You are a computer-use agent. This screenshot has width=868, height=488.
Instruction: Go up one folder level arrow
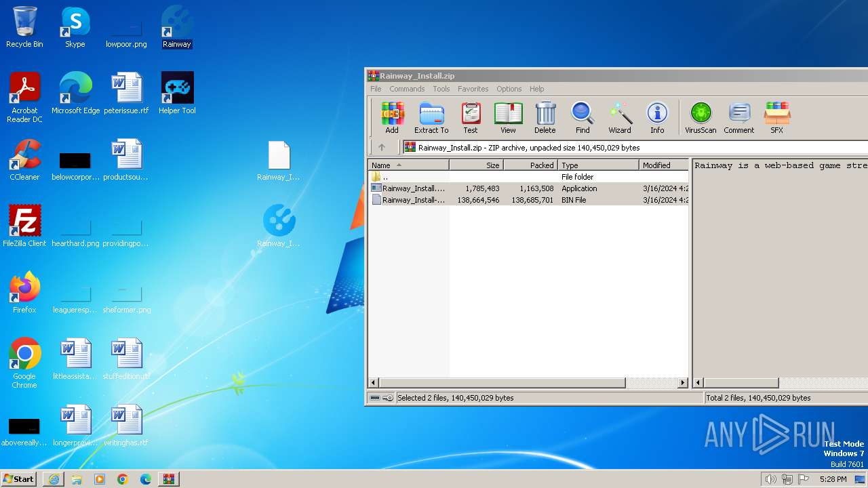click(382, 147)
